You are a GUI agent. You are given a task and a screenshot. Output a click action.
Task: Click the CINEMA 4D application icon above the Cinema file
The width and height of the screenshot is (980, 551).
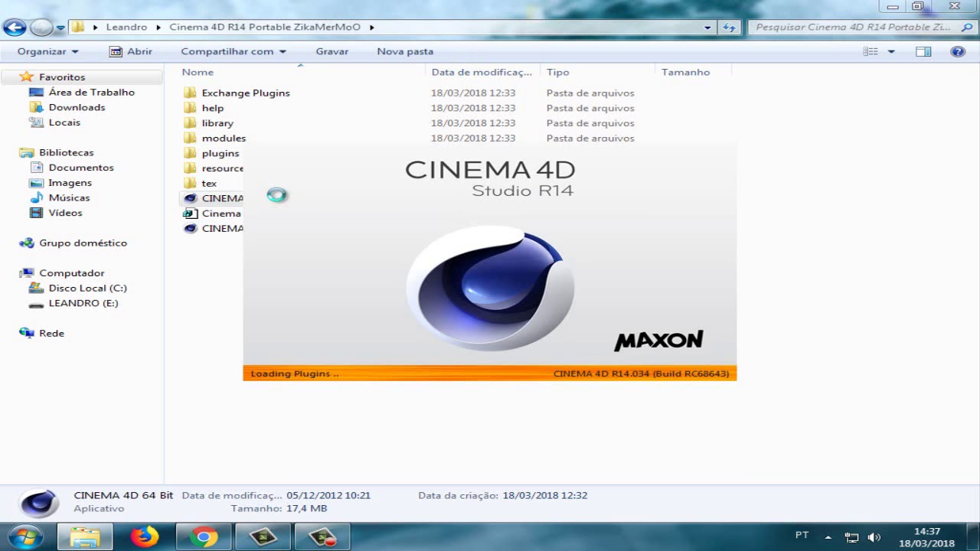[190, 198]
